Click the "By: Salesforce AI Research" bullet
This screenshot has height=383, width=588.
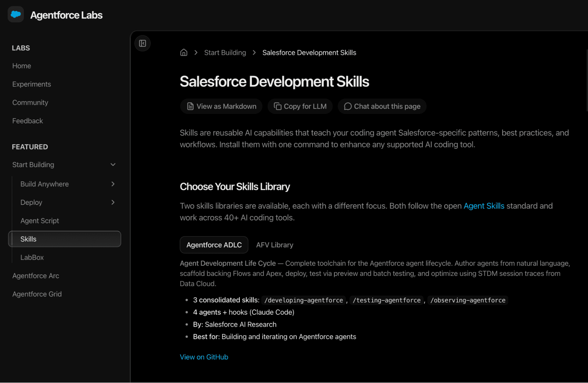click(x=235, y=324)
